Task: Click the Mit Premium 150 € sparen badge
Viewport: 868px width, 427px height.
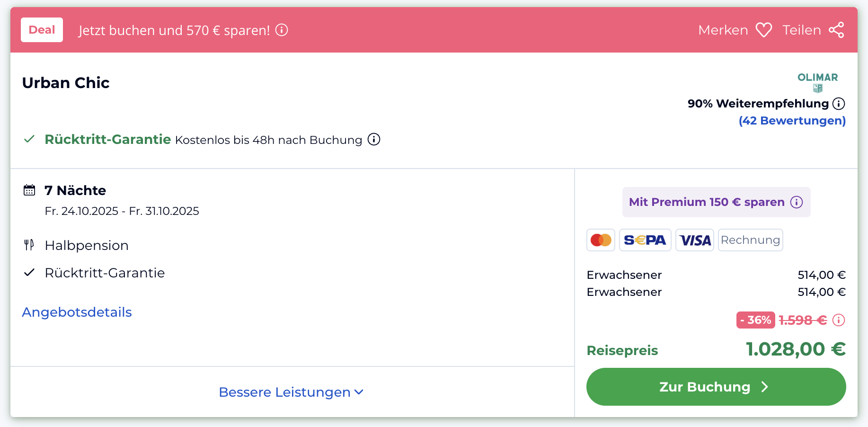Action: pos(706,202)
